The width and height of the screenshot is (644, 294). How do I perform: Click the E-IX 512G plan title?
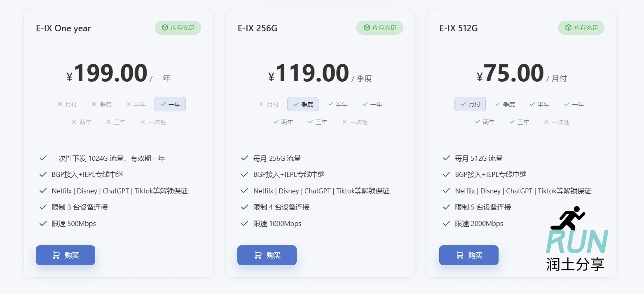click(459, 28)
